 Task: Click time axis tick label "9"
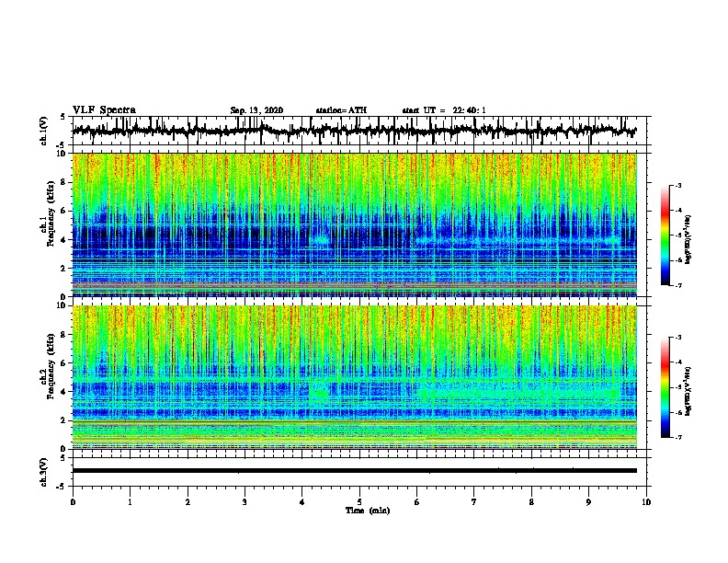588,502
